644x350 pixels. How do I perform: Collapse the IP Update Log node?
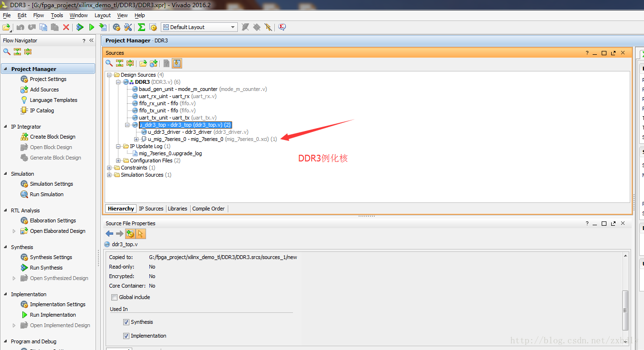tap(118, 146)
